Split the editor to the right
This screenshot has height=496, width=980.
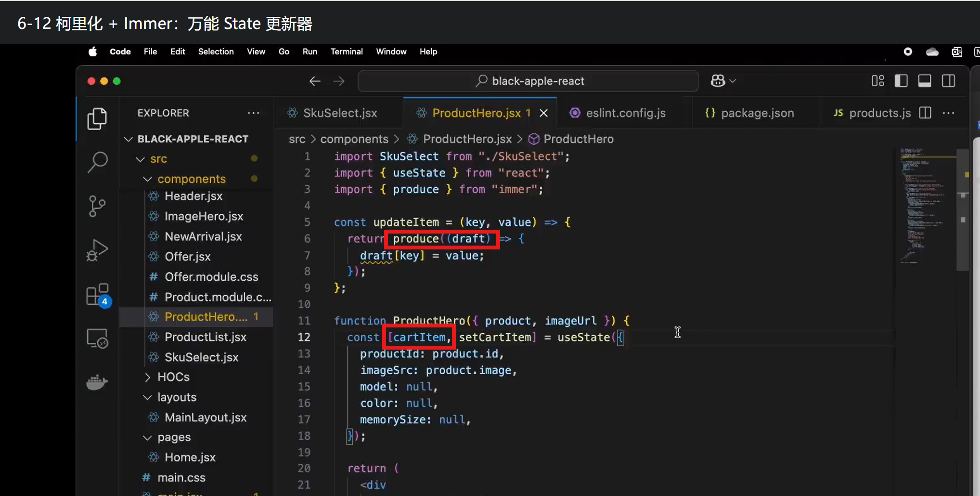(925, 113)
